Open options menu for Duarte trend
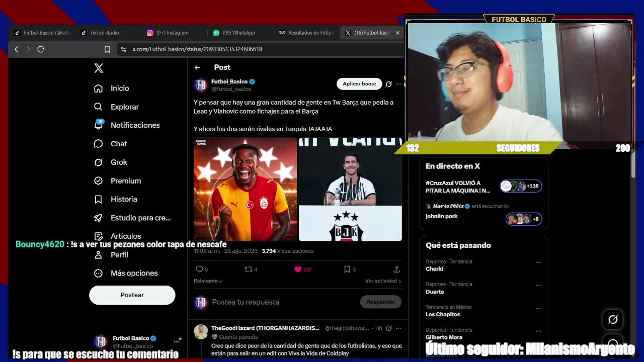Viewport: 644px width, 362px height. click(x=538, y=285)
